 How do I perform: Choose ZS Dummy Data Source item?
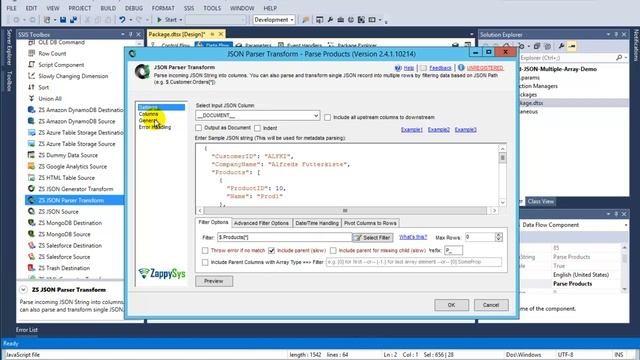click(x=68, y=155)
